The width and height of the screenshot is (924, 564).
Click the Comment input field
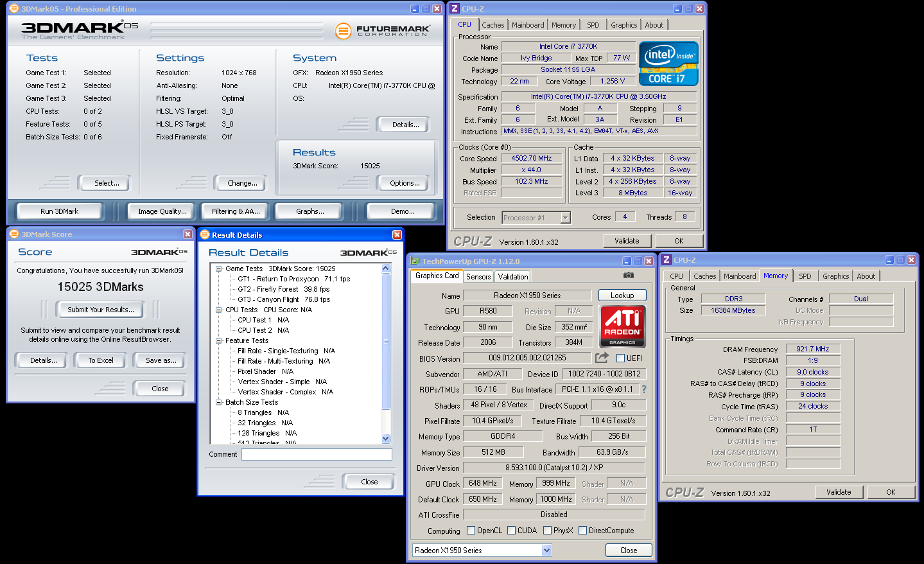[317, 454]
